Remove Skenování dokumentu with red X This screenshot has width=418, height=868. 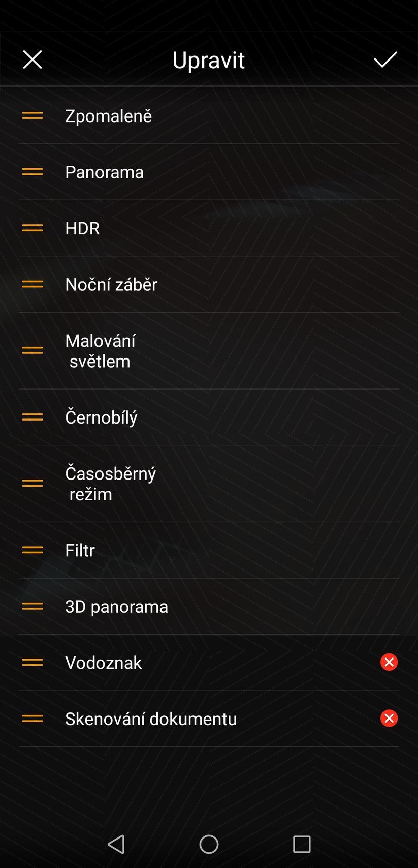(x=389, y=719)
